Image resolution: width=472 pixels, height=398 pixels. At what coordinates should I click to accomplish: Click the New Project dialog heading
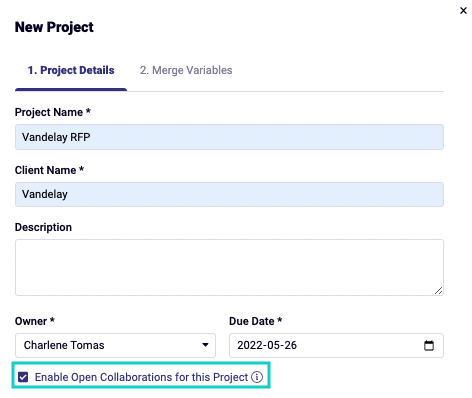click(54, 27)
